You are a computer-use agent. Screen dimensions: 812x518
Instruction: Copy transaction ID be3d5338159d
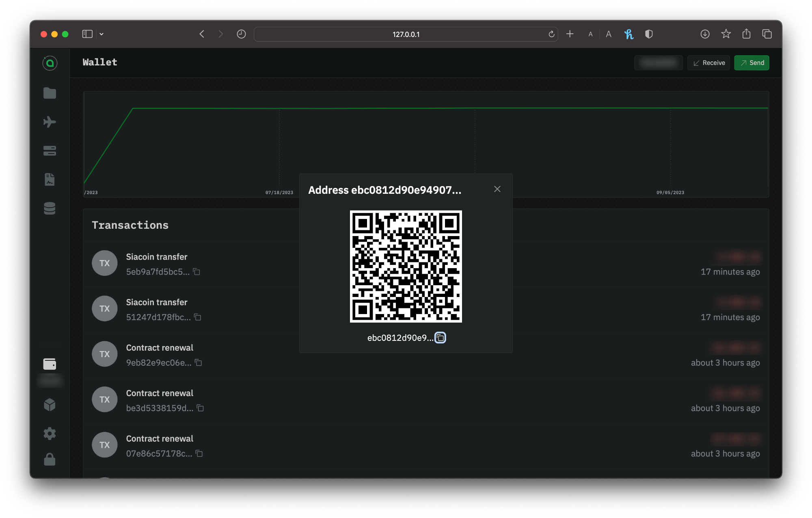tap(200, 408)
